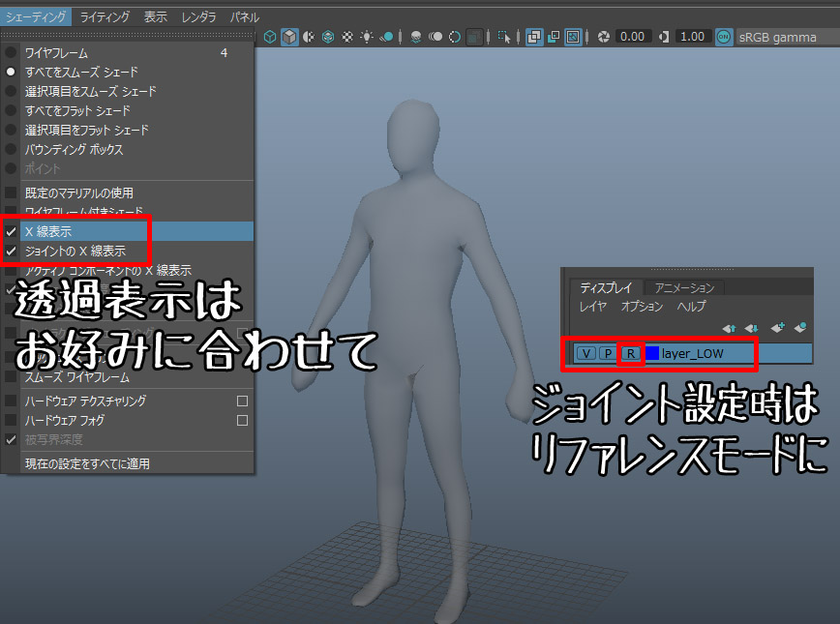Open ハードウェア テクスチャリング option box
This screenshot has width=840, height=624.
tap(242, 401)
